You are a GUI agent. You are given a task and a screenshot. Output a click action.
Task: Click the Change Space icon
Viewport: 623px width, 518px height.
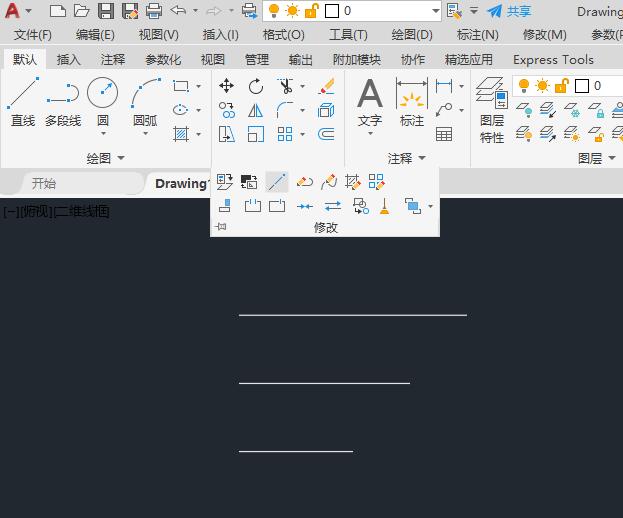tap(249, 182)
